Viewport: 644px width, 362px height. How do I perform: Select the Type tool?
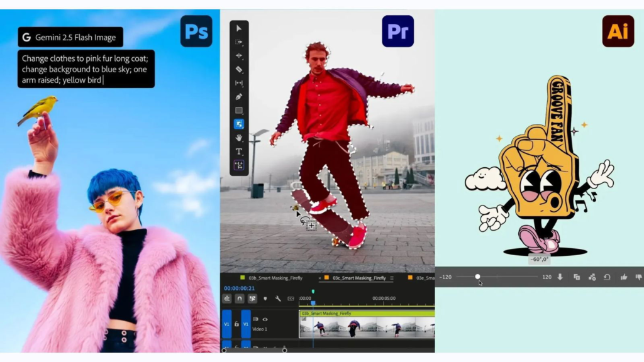click(x=239, y=151)
